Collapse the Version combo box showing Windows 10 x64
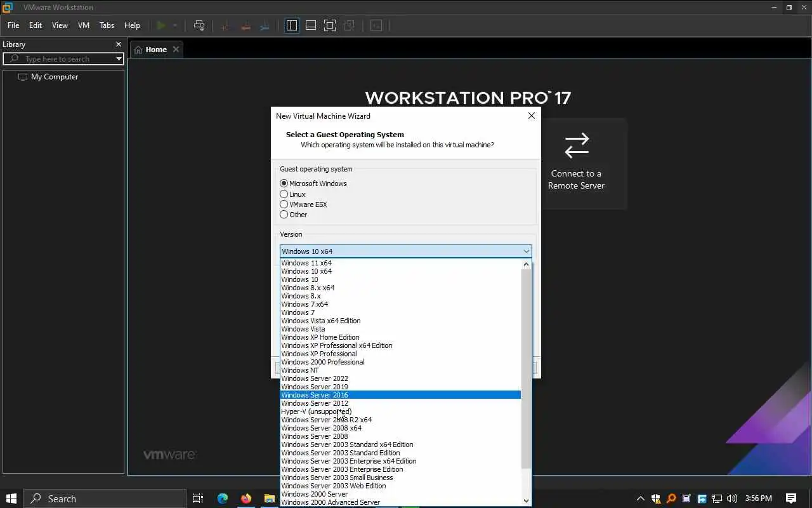This screenshot has height=508, width=812. (x=405, y=251)
